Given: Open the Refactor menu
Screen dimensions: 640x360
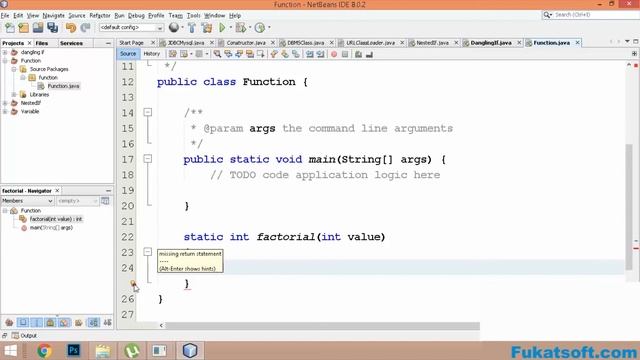Looking at the screenshot, I should pos(100,16).
